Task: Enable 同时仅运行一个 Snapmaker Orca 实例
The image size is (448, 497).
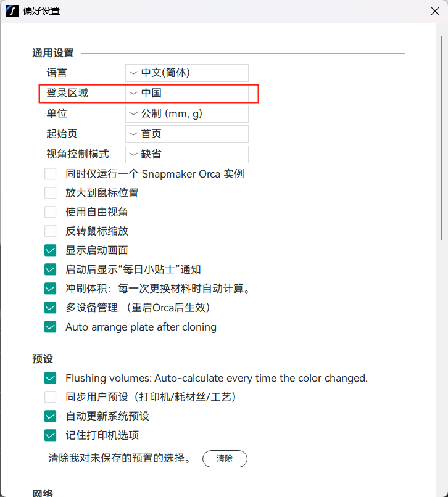Action: (51, 174)
